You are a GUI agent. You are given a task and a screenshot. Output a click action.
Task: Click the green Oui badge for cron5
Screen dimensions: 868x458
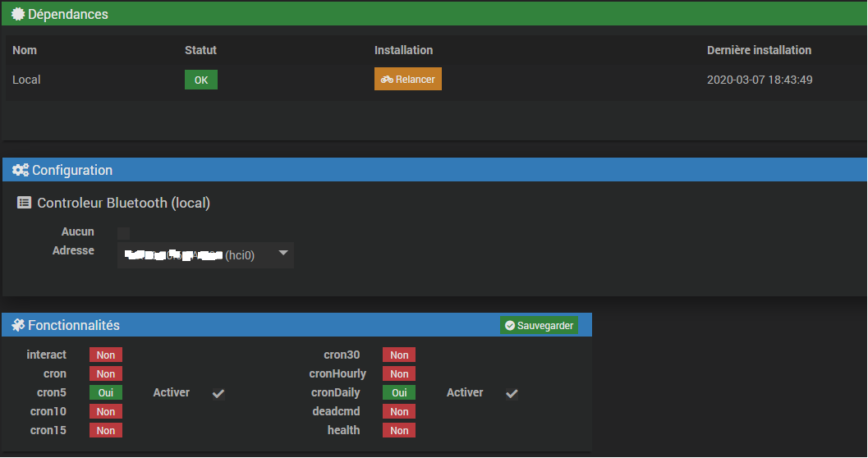pyautogui.click(x=106, y=393)
